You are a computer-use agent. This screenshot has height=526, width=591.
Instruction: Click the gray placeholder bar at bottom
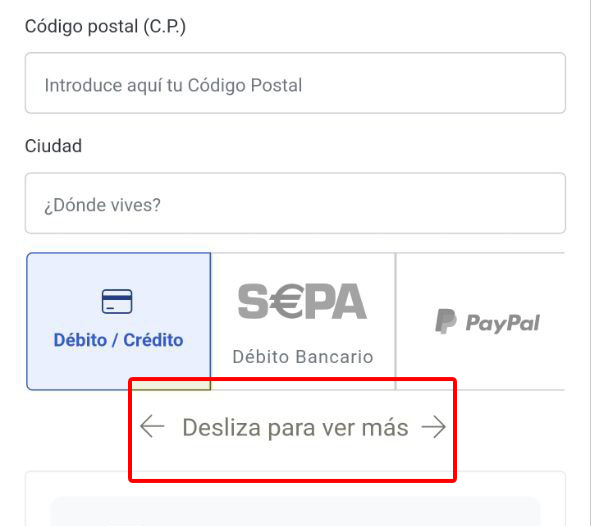(x=295, y=512)
